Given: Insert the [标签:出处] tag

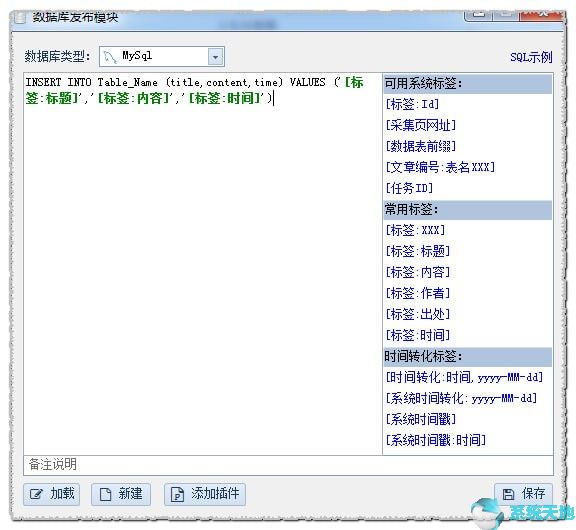Looking at the screenshot, I should (x=418, y=314).
